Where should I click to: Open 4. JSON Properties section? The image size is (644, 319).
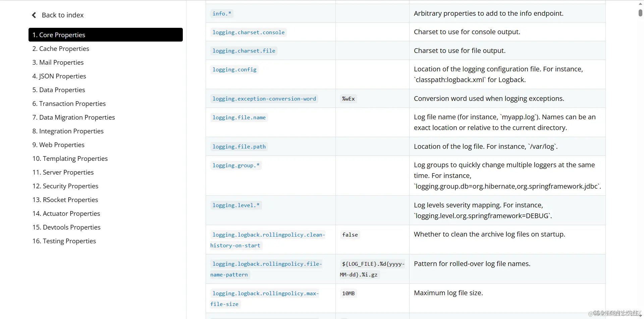click(x=59, y=76)
